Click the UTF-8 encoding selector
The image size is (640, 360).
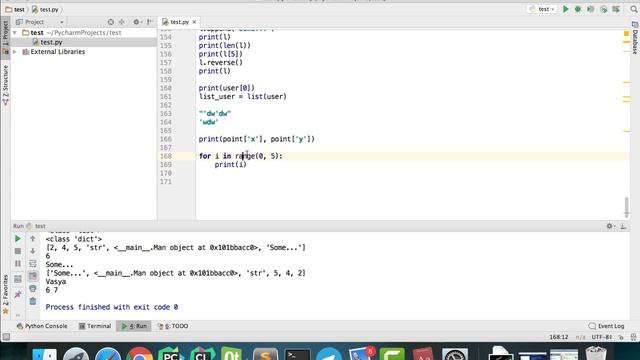(x=602, y=337)
